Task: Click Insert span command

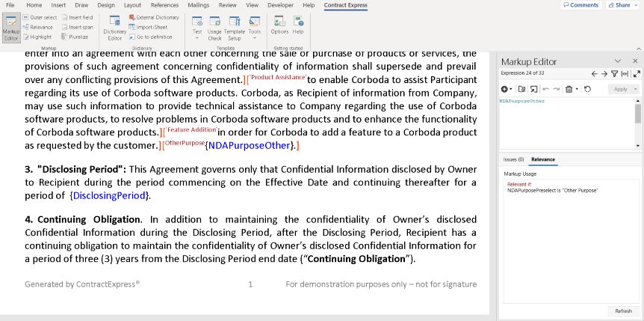Action: [78, 27]
